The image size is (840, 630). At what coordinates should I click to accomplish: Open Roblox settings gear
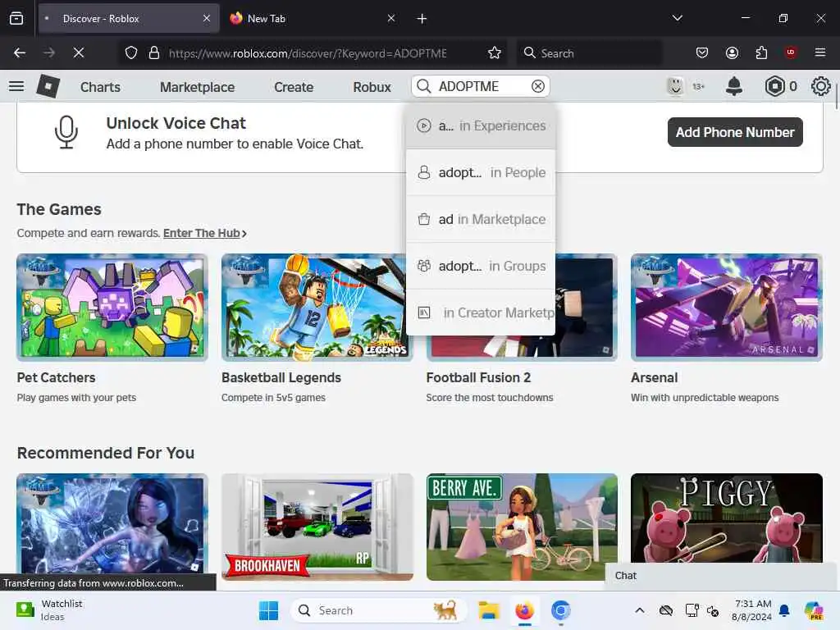tap(820, 86)
